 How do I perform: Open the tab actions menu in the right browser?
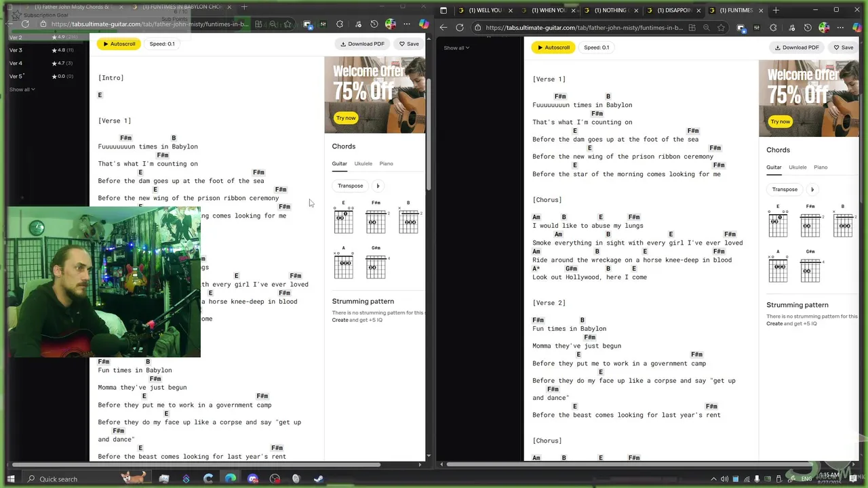[x=443, y=10]
